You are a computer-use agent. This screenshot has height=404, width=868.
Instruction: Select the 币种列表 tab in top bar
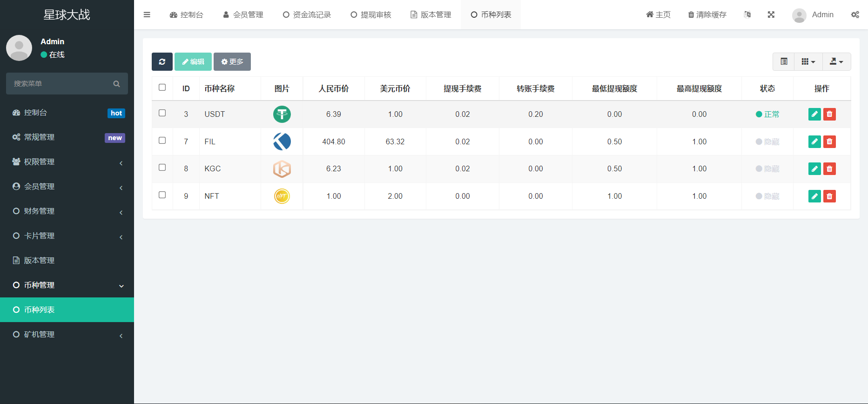click(491, 14)
